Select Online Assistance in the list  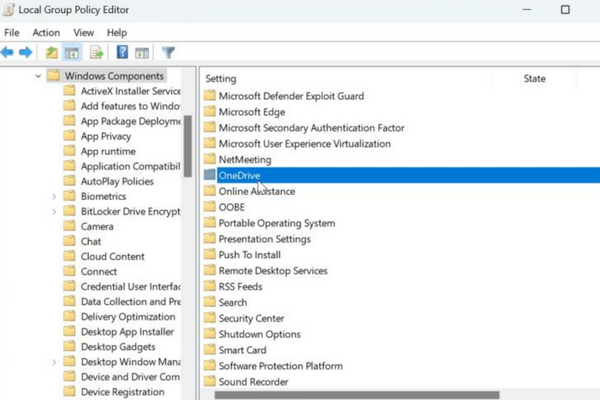click(x=257, y=191)
